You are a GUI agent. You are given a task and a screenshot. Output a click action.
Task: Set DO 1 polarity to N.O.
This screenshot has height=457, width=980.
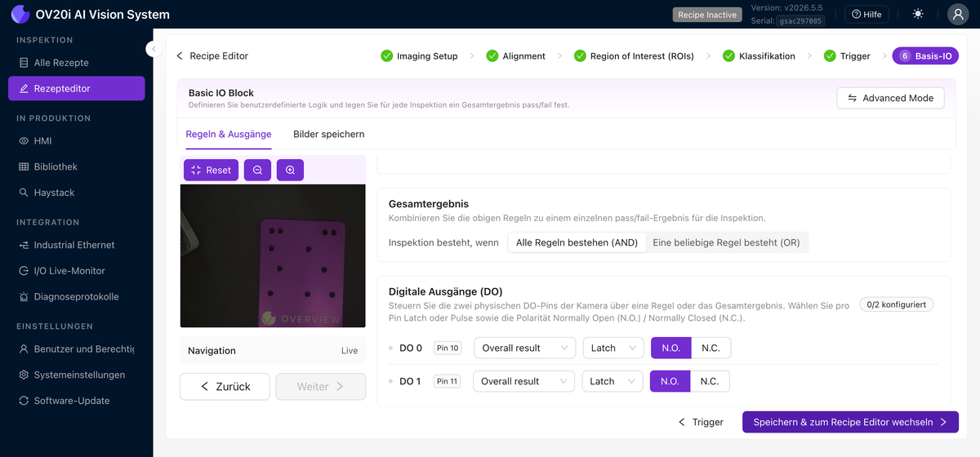tap(670, 381)
